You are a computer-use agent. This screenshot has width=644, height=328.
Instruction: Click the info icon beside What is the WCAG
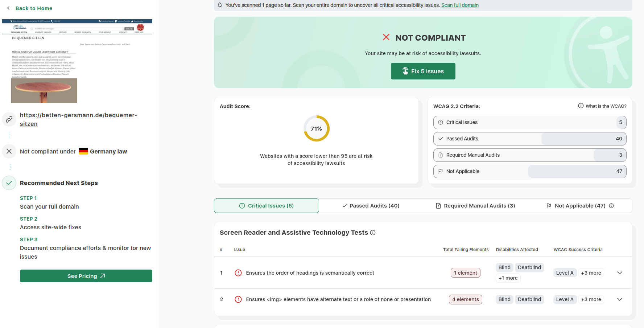tap(581, 106)
